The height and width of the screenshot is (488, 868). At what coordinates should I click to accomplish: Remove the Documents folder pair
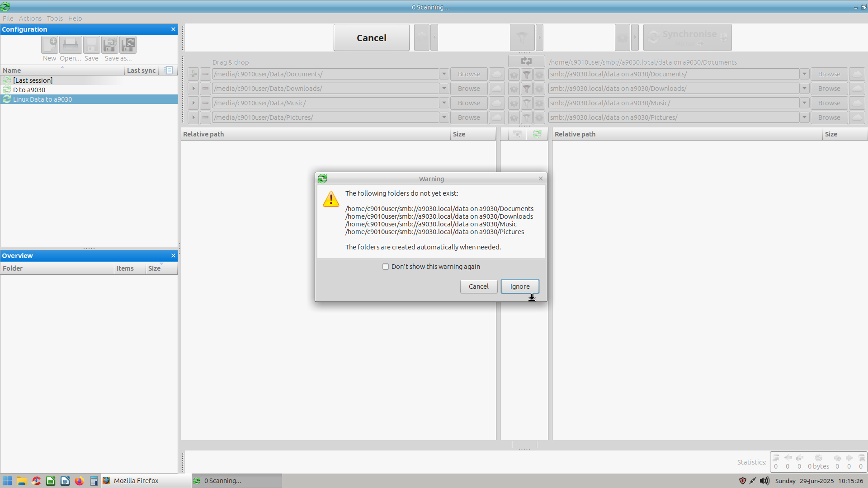click(205, 74)
